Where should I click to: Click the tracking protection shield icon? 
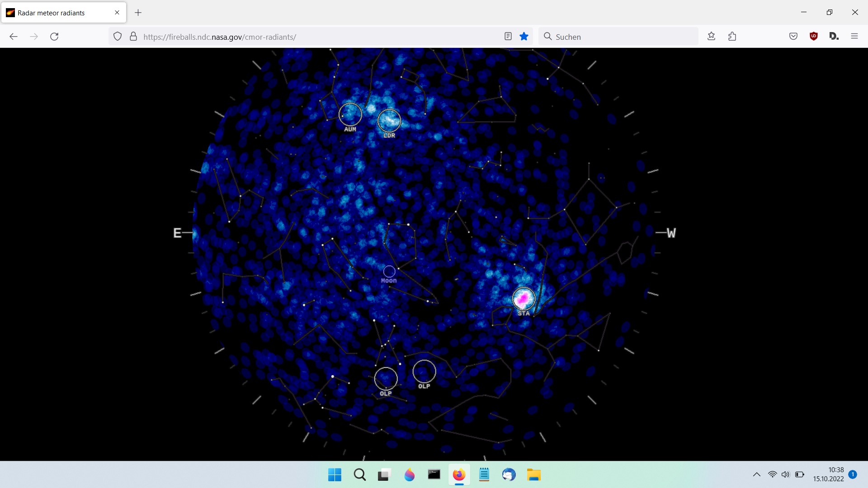pyautogui.click(x=118, y=37)
